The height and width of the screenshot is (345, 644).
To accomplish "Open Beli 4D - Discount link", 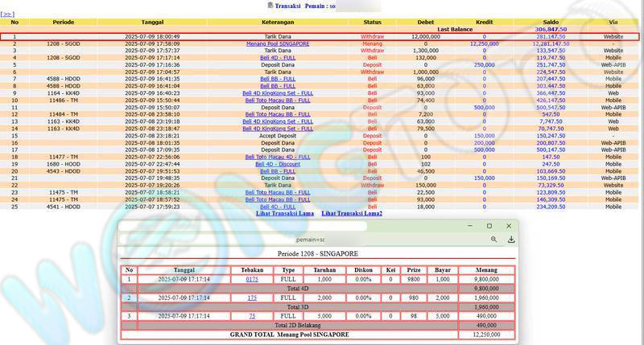I will pos(278,163).
